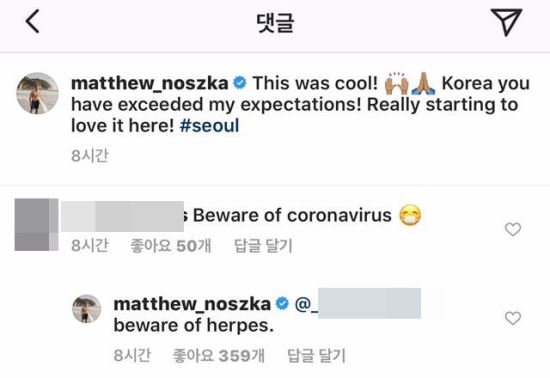Tap the blurred commenter's username
This screenshot has width=550, height=378.
coord(123,216)
